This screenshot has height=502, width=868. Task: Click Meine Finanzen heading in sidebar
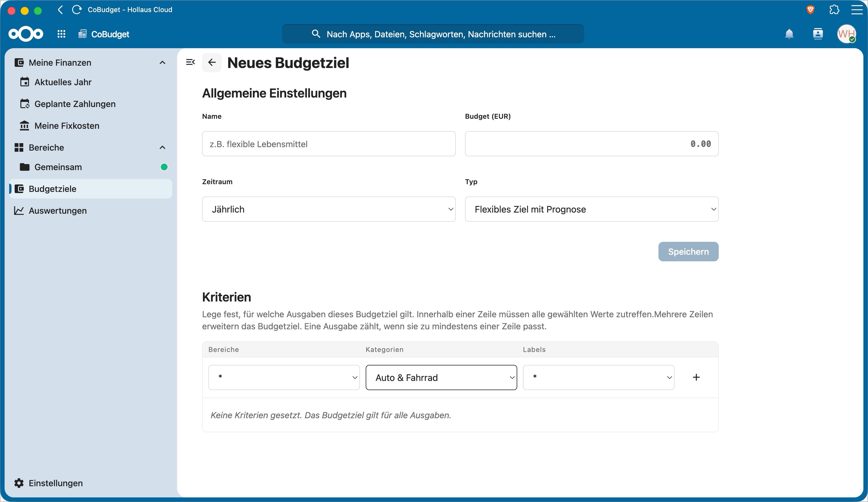tap(60, 63)
